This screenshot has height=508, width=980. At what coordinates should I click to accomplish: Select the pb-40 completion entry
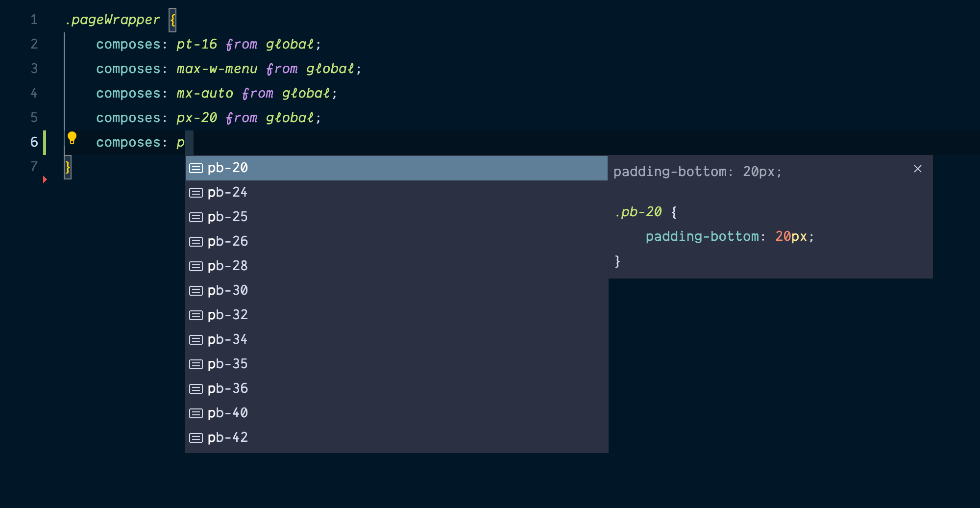pyautogui.click(x=227, y=413)
